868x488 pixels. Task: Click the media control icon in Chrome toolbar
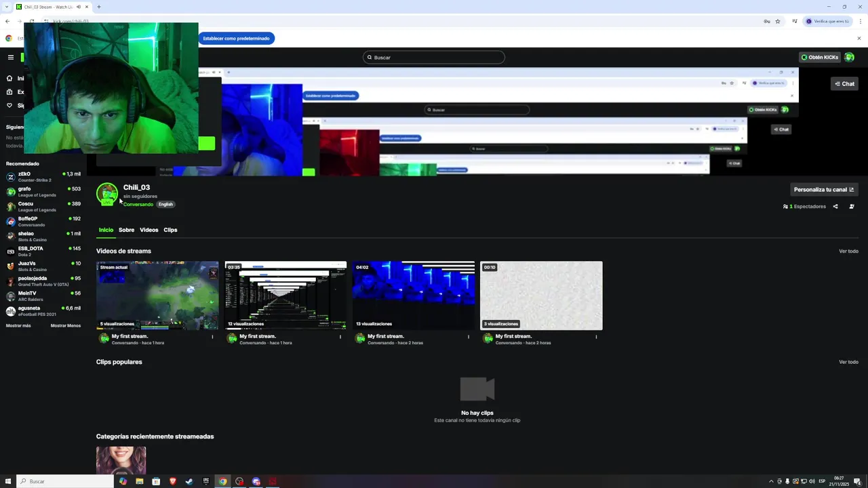[795, 21]
